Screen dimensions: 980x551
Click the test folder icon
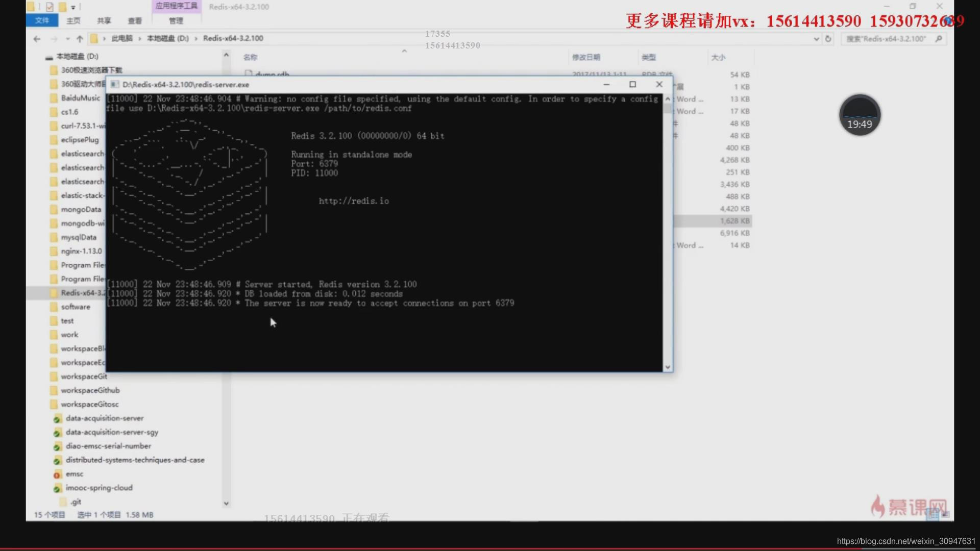click(x=54, y=321)
